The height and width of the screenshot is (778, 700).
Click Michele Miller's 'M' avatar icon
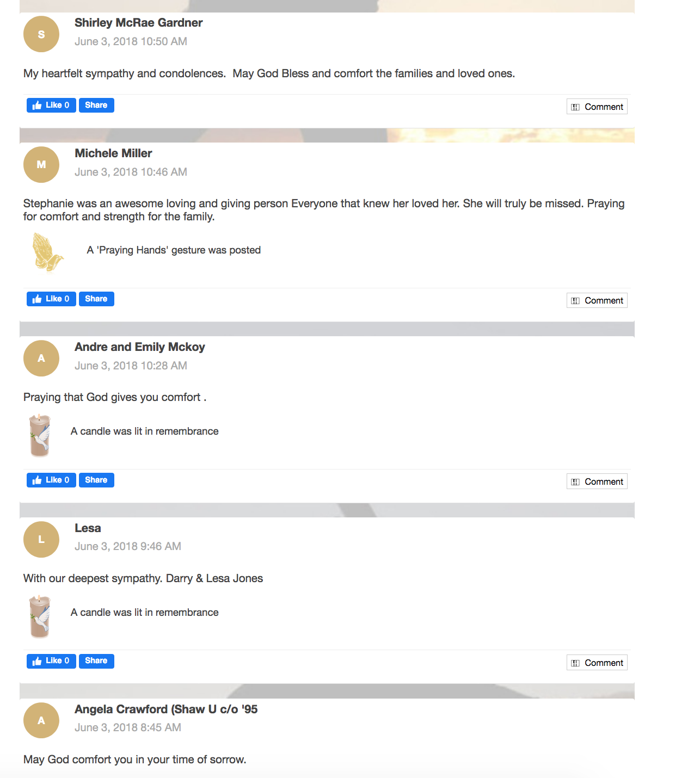[x=41, y=164]
